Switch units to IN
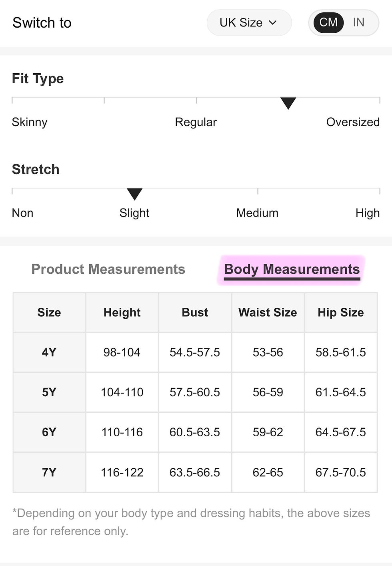Viewport: 392px width, 566px height. click(x=358, y=22)
